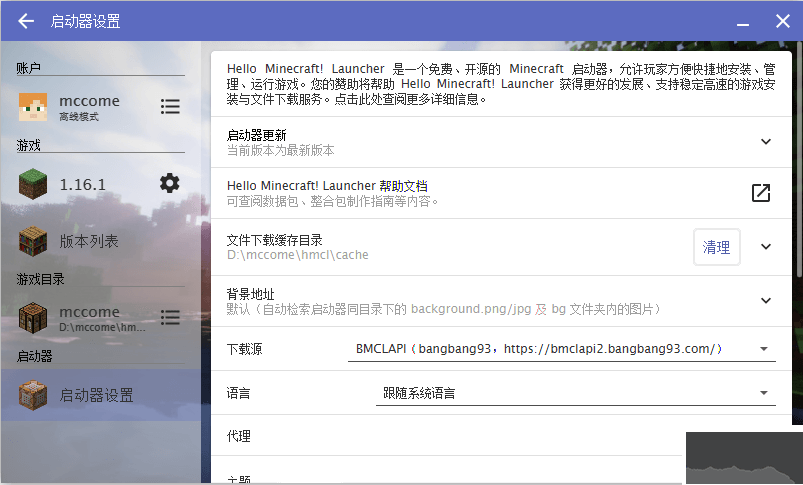The image size is (803, 485).
Task: Select the mccome offline account entry
Action: (101, 107)
